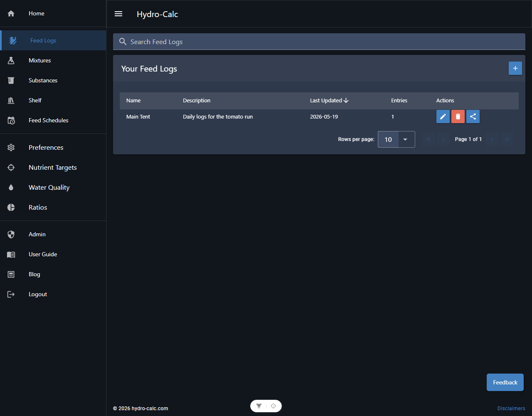Click the User Guide book icon

click(x=11, y=255)
